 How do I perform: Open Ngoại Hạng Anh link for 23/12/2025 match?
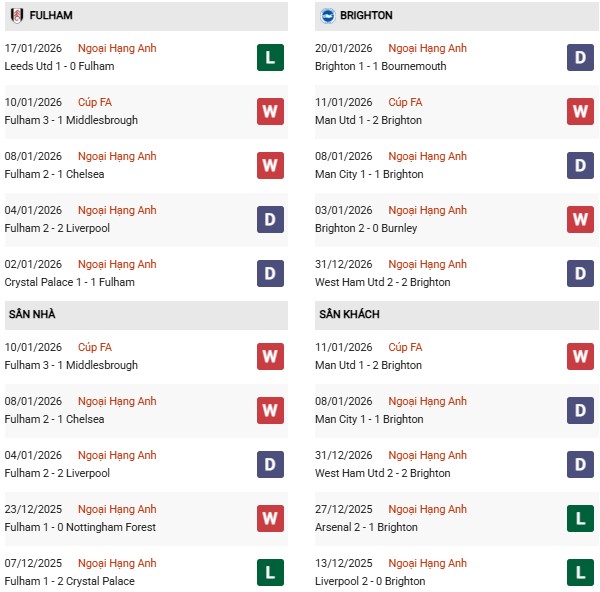coord(117,509)
